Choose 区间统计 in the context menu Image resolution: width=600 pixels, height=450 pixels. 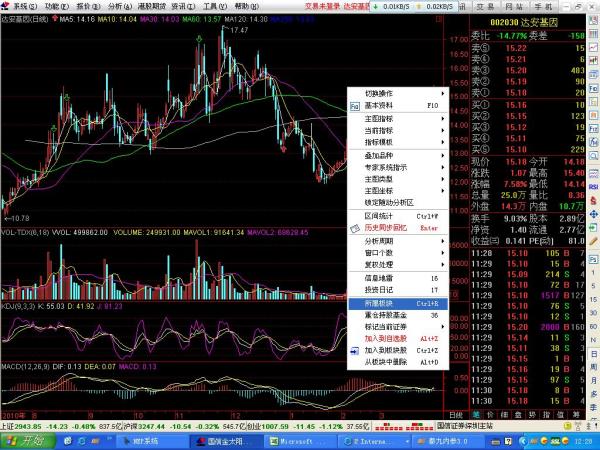(396, 215)
